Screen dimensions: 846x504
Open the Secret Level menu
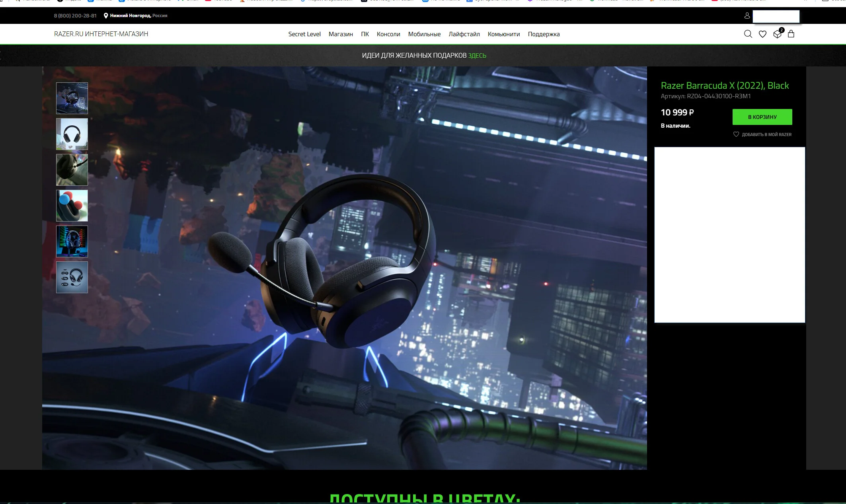click(304, 34)
